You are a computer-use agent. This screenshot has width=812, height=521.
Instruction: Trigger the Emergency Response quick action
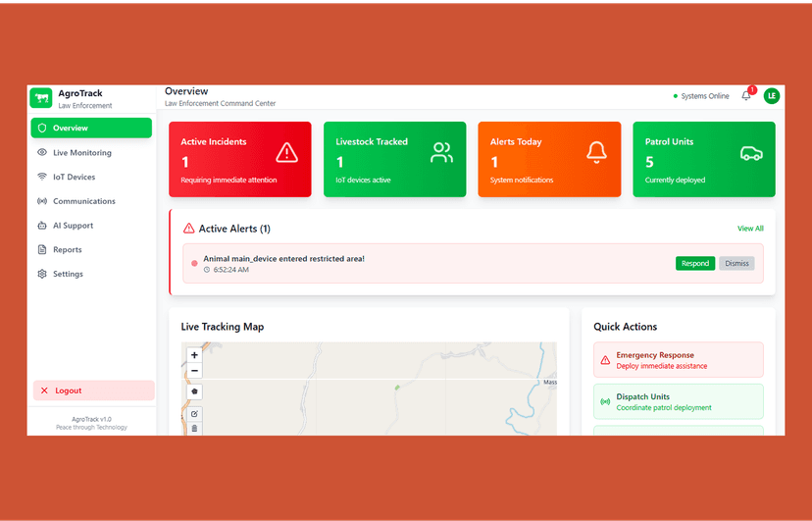pyautogui.click(x=678, y=360)
